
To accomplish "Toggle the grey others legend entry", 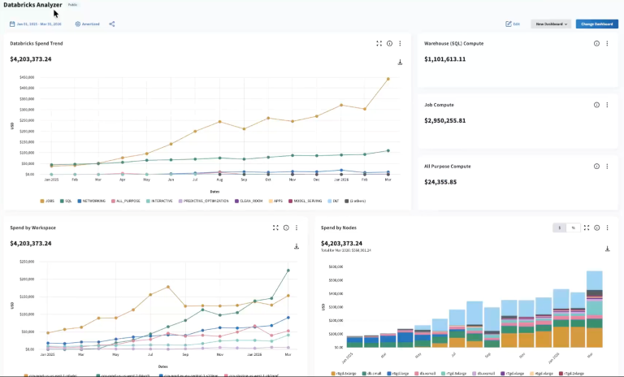I will tap(355, 201).
